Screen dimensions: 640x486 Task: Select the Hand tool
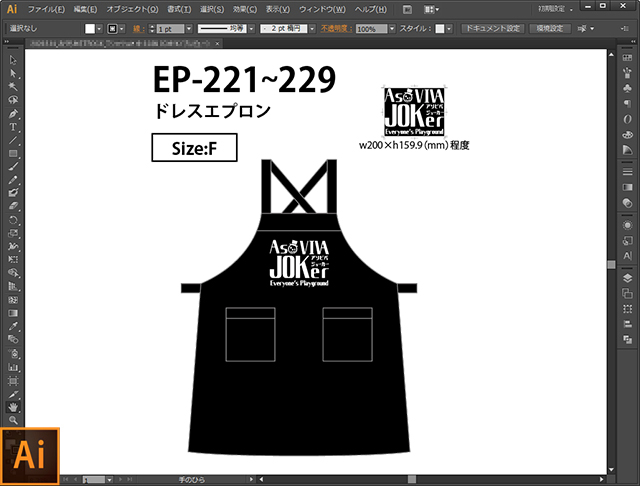[x=13, y=407]
